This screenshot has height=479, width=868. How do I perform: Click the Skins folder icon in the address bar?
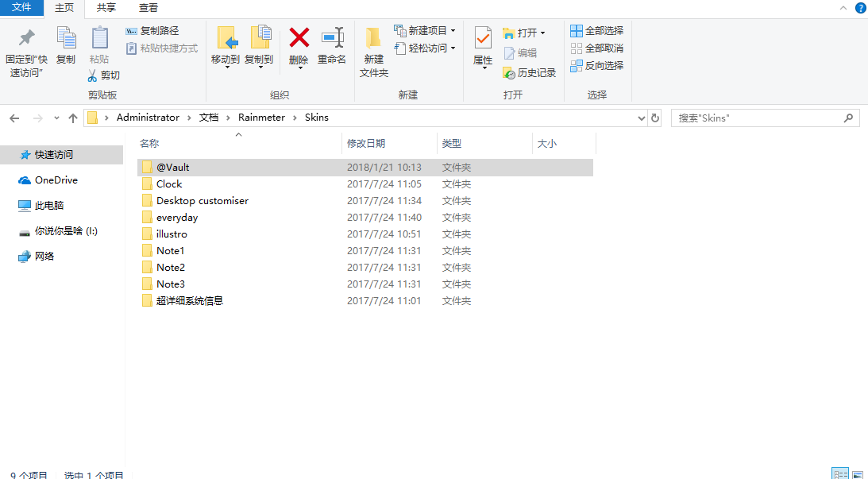(92, 118)
